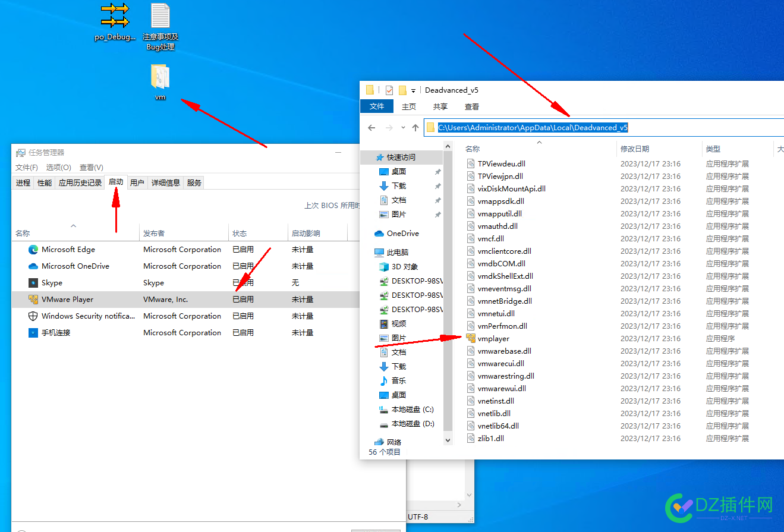Click the Windows Security shield icon in startup list
The width and height of the screenshot is (784, 532).
(x=33, y=316)
